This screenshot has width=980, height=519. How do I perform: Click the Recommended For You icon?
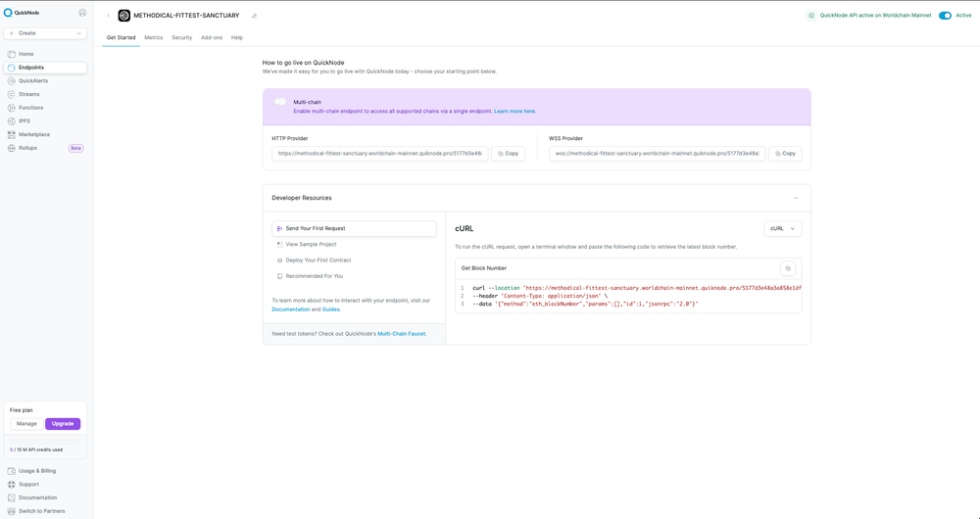click(280, 276)
